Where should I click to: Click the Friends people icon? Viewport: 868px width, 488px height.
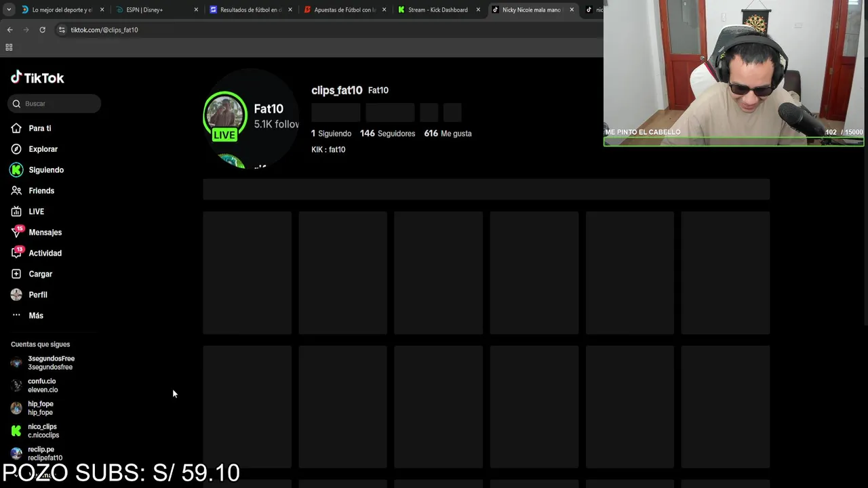pos(16,191)
